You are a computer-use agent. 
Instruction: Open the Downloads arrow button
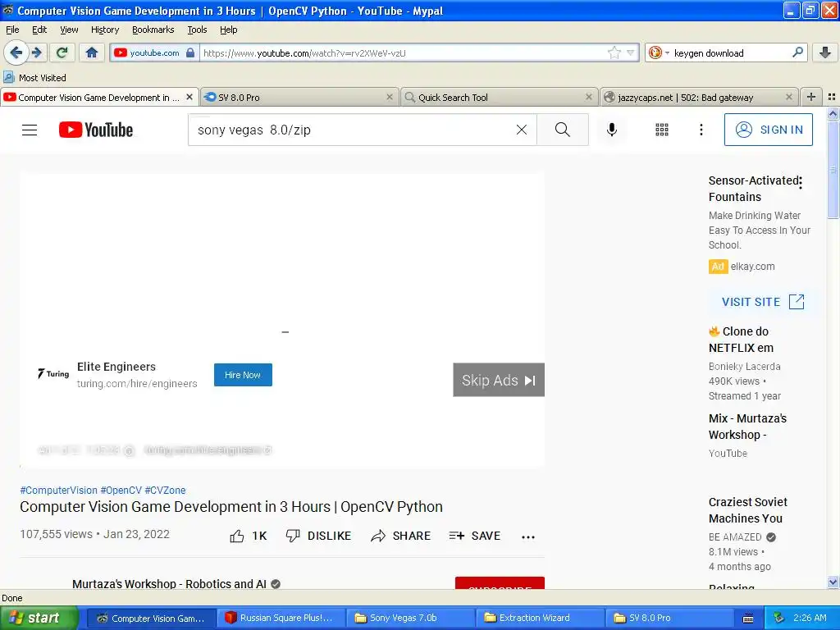[x=825, y=52]
